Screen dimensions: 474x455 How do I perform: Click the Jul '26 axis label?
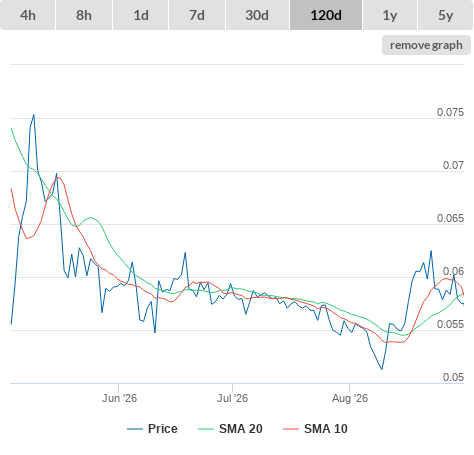click(x=232, y=398)
